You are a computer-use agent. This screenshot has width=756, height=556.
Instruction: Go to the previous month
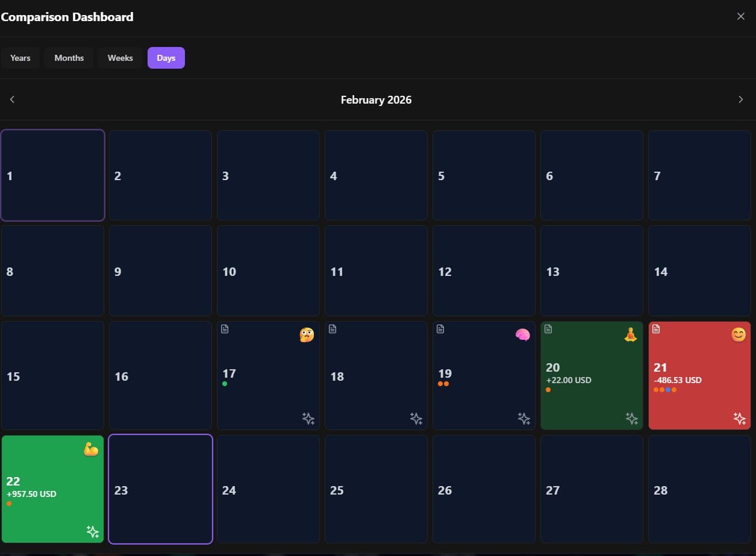click(x=12, y=99)
